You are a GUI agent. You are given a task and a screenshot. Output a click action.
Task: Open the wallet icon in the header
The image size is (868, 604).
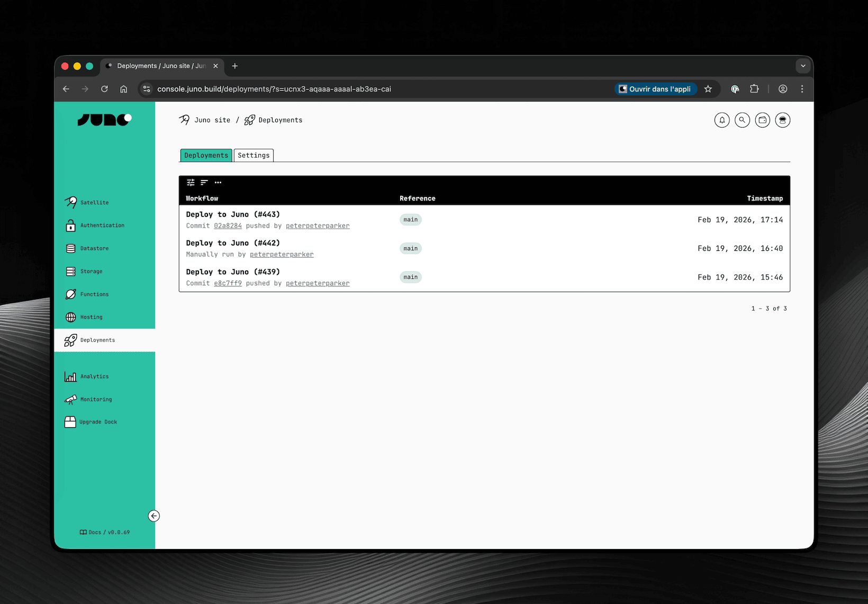click(x=762, y=120)
